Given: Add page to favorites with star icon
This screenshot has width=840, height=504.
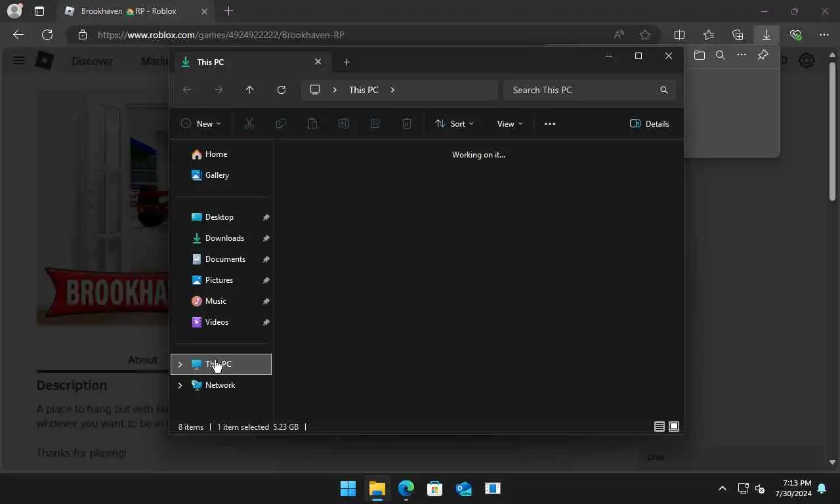Looking at the screenshot, I should point(645,35).
